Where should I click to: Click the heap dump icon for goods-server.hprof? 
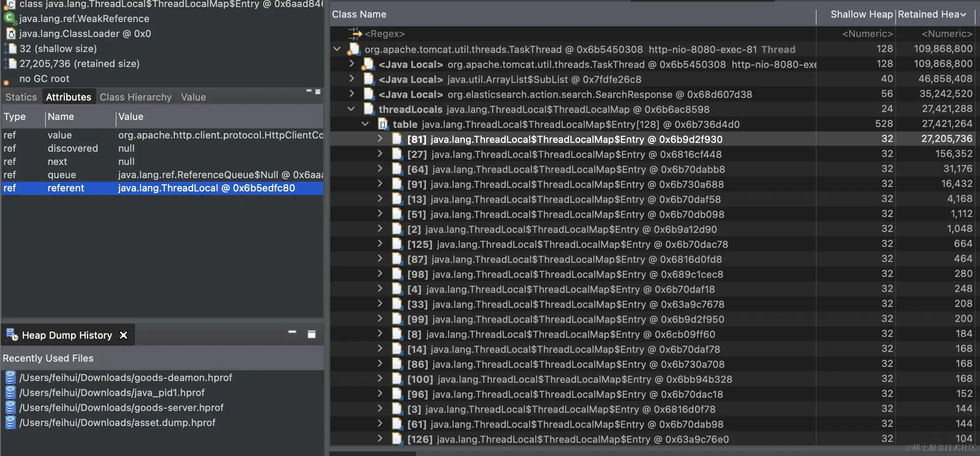10,408
